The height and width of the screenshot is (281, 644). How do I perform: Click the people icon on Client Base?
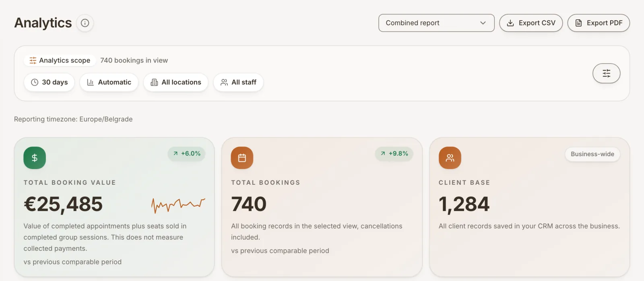[450, 158]
